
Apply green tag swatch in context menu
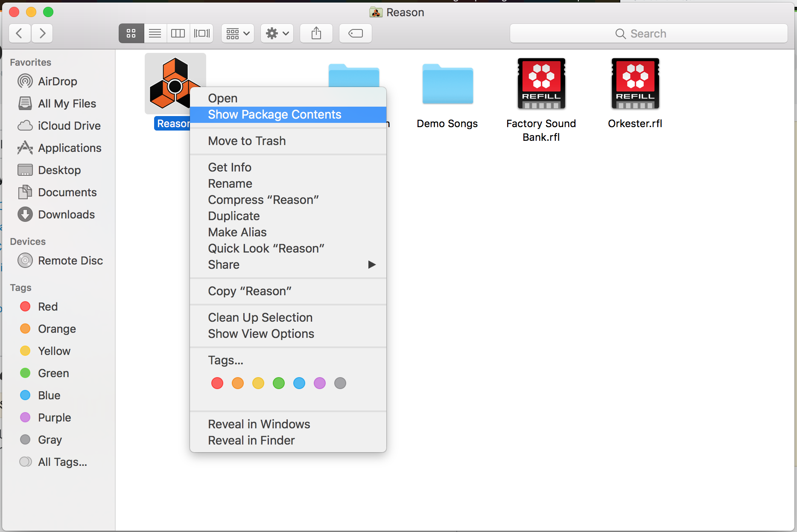coord(279,383)
